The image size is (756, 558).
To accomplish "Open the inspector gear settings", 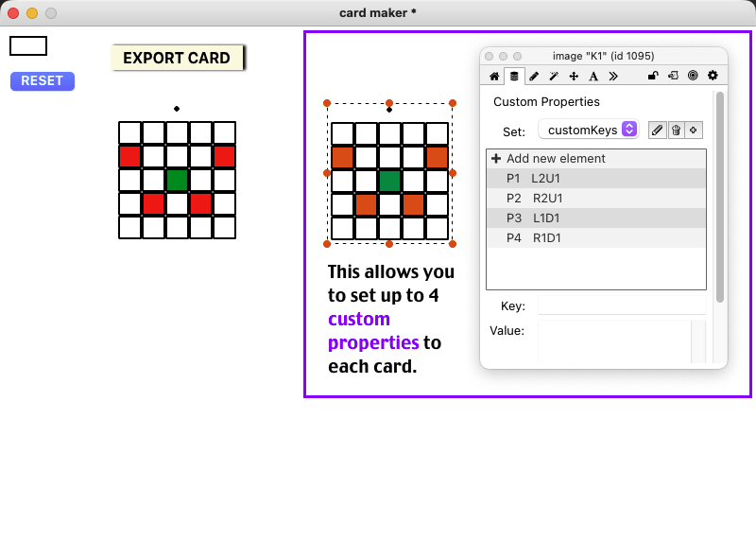I will coord(713,76).
